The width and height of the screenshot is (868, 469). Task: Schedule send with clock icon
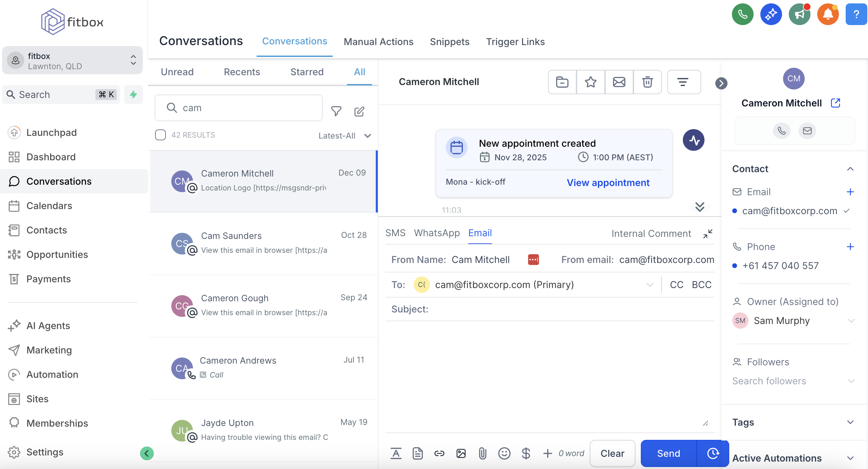click(713, 453)
